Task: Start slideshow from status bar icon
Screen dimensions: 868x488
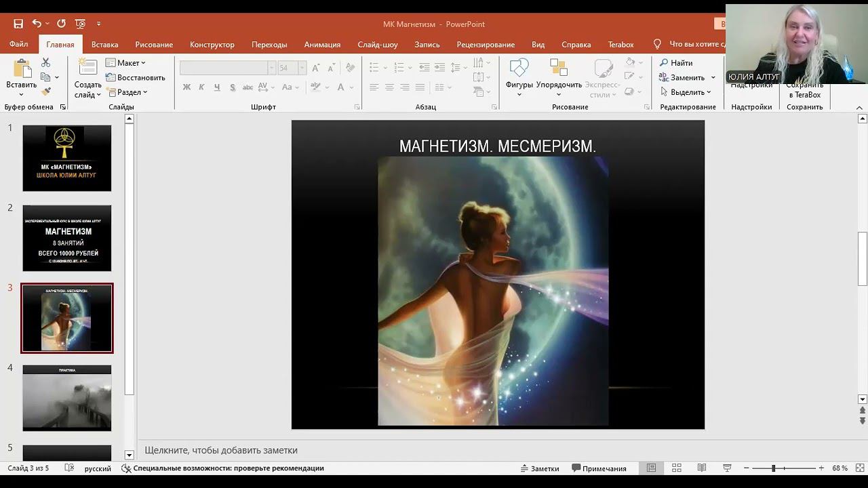Action: (x=727, y=468)
